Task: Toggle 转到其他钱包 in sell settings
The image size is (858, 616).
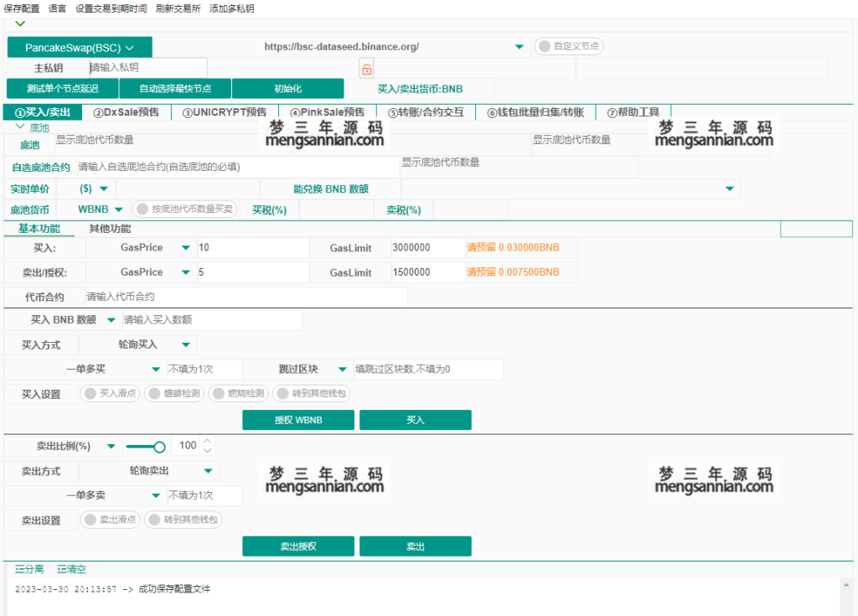Action: point(183,519)
